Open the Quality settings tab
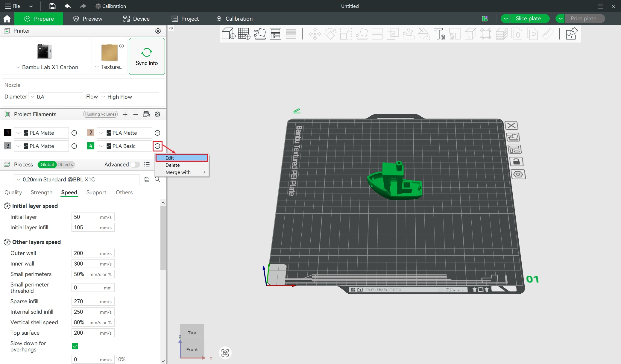The width and height of the screenshot is (621, 364). click(x=13, y=192)
